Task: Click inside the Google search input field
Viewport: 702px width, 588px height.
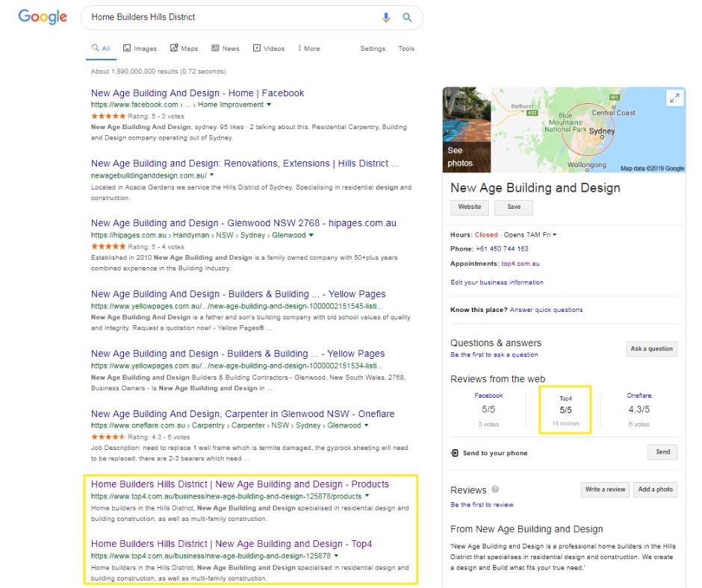Action: pos(232,17)
